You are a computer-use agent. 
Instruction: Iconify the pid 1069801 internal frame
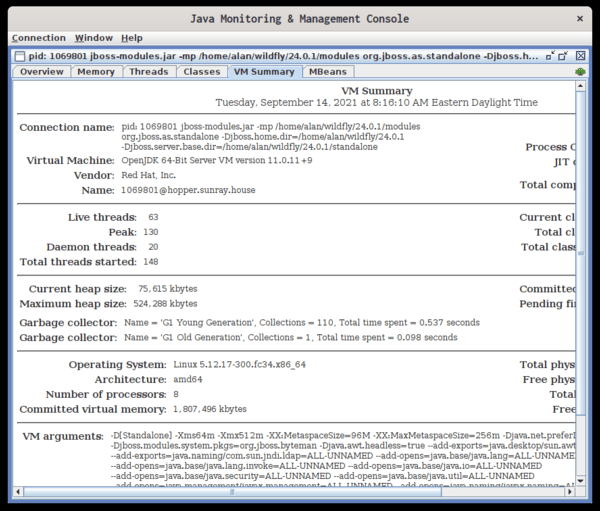(x=548, y=56)
